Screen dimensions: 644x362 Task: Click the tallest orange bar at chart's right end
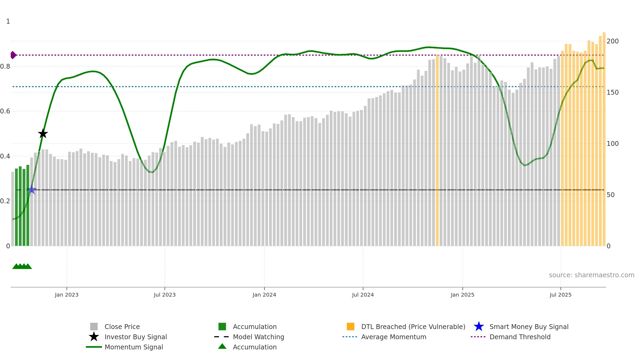[x=604, y=139]
